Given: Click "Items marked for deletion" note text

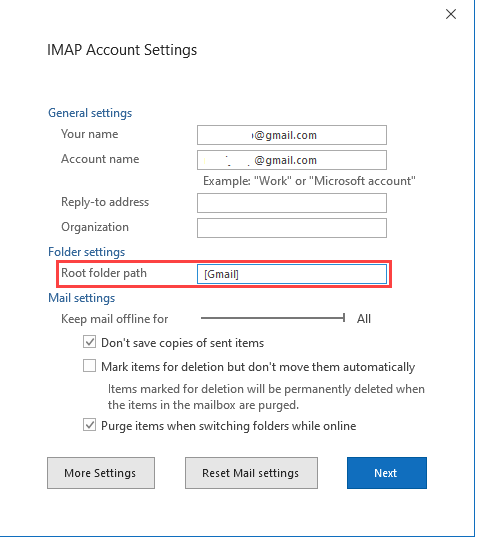Looking at the screenshot, I should click(266, 397).
